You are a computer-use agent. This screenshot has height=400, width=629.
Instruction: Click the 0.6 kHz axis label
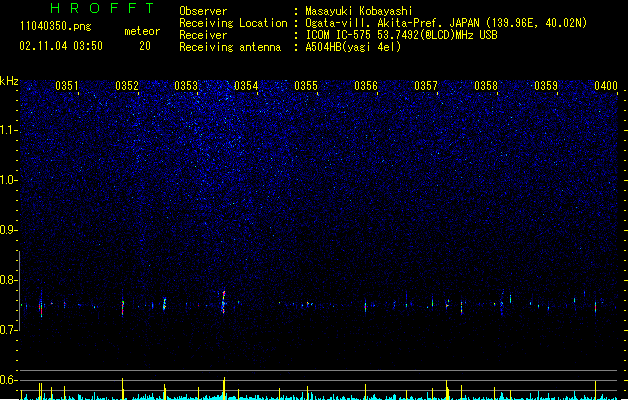(8, 380)
